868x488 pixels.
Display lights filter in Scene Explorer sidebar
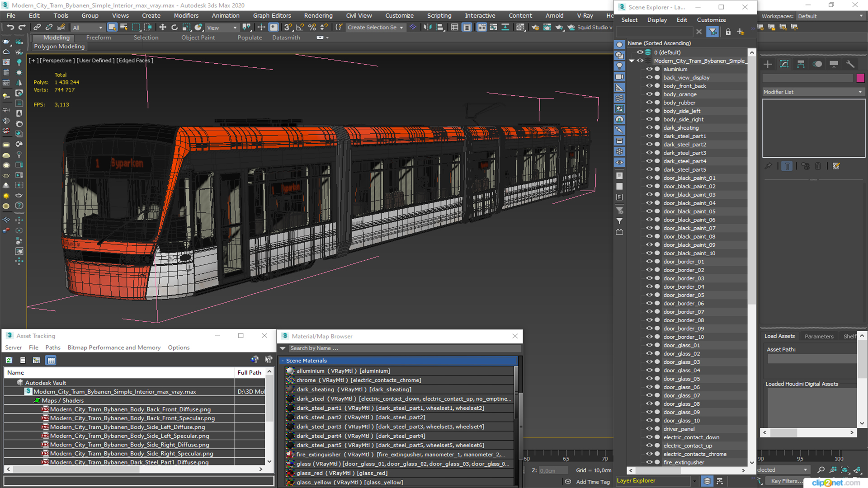(619, 66)
